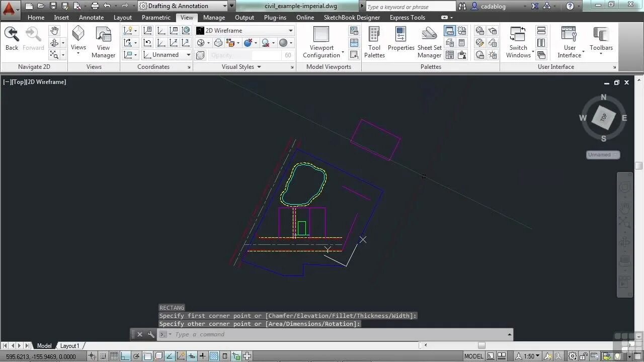This screenshot has height=362, width=644.
Task: Click the cadablog sign-in account button
Action: click(492, 6)
